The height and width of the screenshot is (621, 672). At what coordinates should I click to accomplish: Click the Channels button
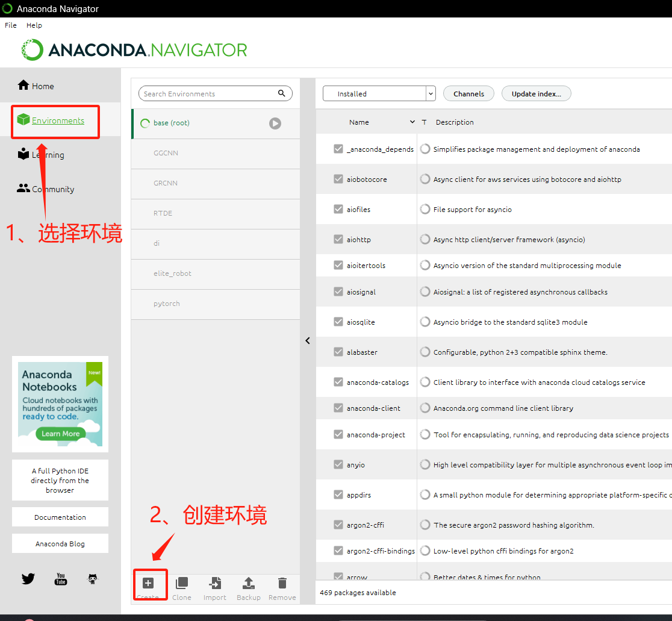pyautogui.click(x=468, y=93)
